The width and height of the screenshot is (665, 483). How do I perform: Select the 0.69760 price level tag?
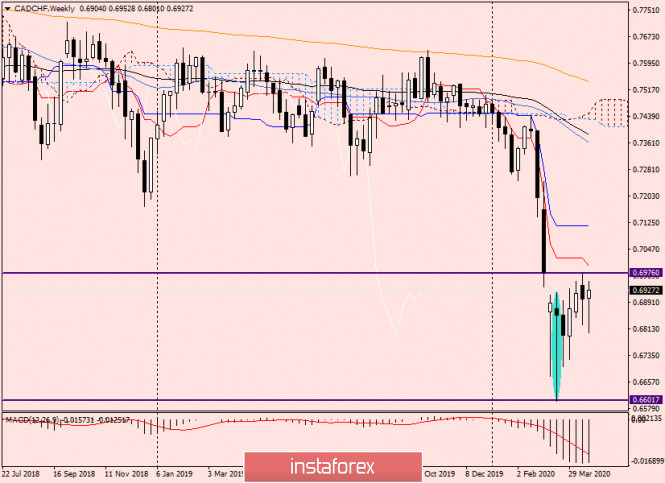[645, 271]
